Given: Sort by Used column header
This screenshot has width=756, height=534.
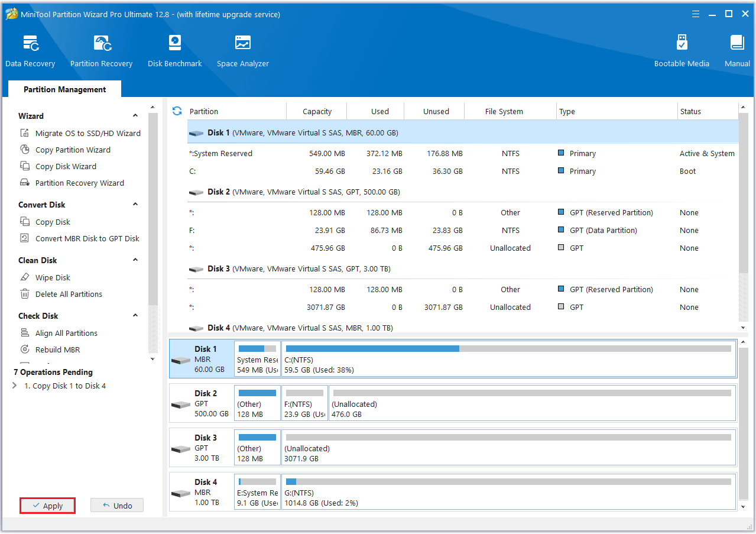Looking at the screenshot, I should [376, 111].
